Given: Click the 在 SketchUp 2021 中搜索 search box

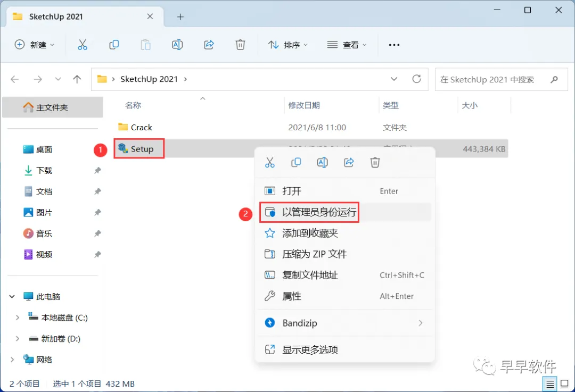Looking at the screenshot, I should click(x=502, y=79).
